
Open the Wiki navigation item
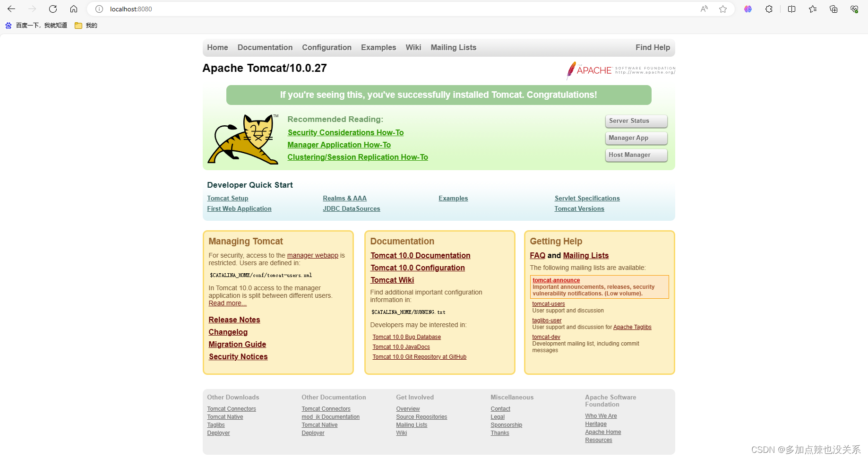413,47
